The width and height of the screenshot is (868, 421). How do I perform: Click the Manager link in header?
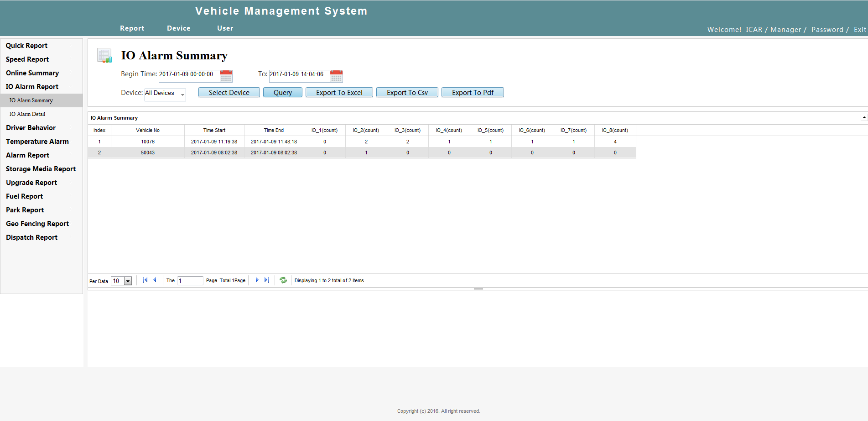point(785,30)
